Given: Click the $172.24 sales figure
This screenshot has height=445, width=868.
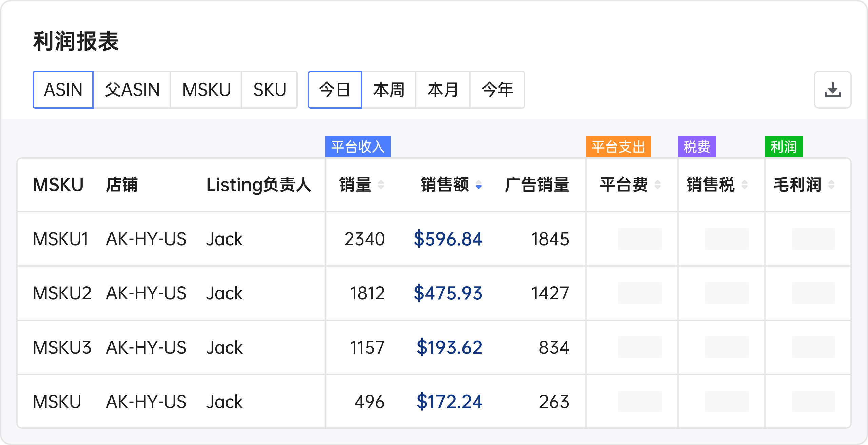Looking at the screenshot, I should (448, 402).
